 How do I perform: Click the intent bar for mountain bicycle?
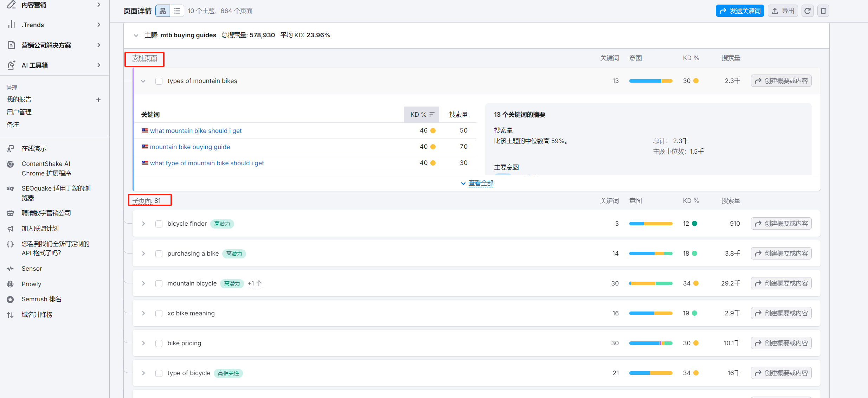click(650, 283)
